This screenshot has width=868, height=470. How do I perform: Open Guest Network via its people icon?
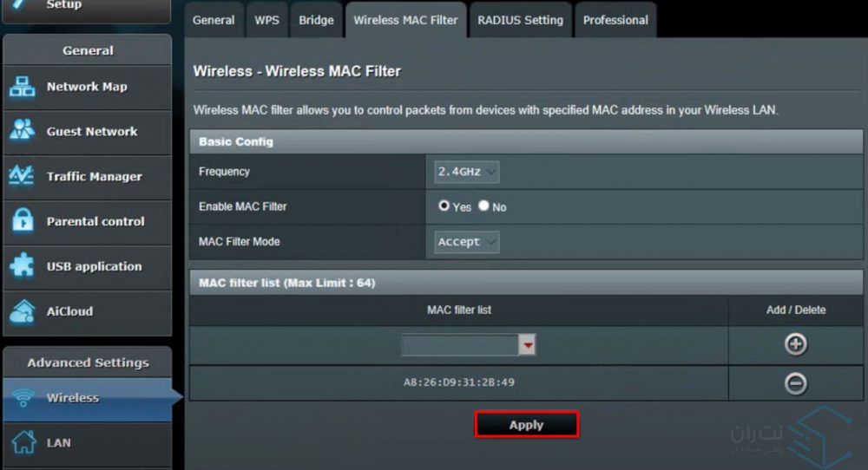[22, 132]
